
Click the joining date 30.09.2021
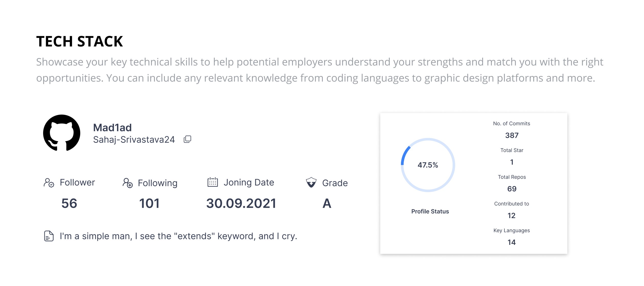pos(241,203)
